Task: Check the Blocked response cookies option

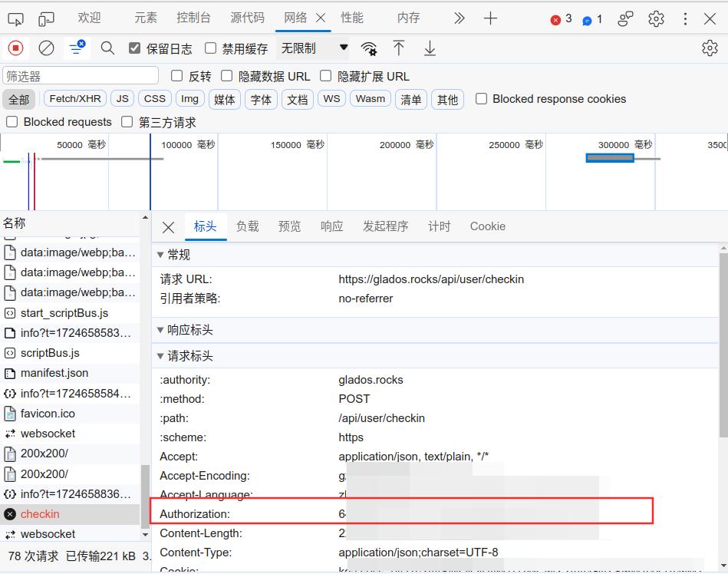Action: click(x=482, y=99)
